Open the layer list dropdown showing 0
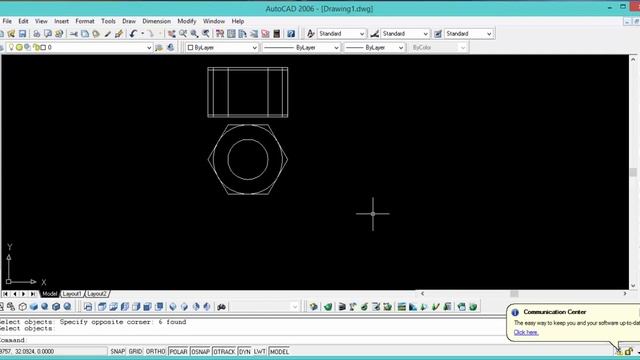This screenshot has width=640, height=360. click(x=149, y=48)
